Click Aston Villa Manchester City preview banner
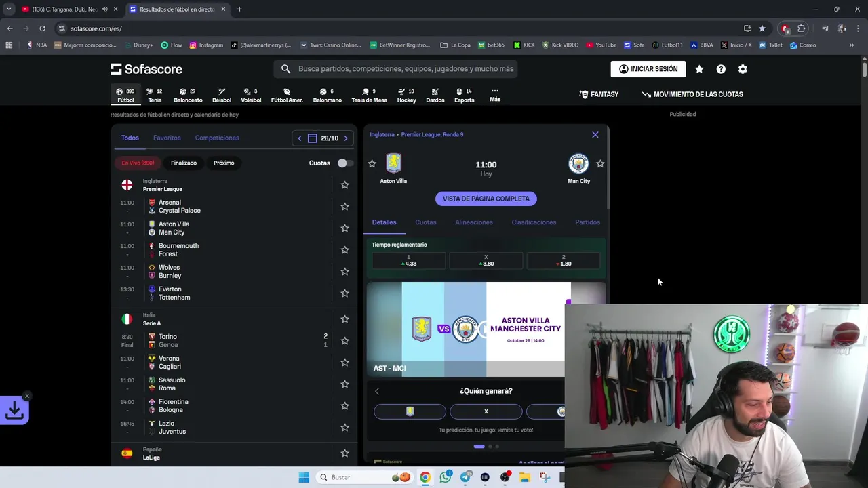 (x=466, y=329)
